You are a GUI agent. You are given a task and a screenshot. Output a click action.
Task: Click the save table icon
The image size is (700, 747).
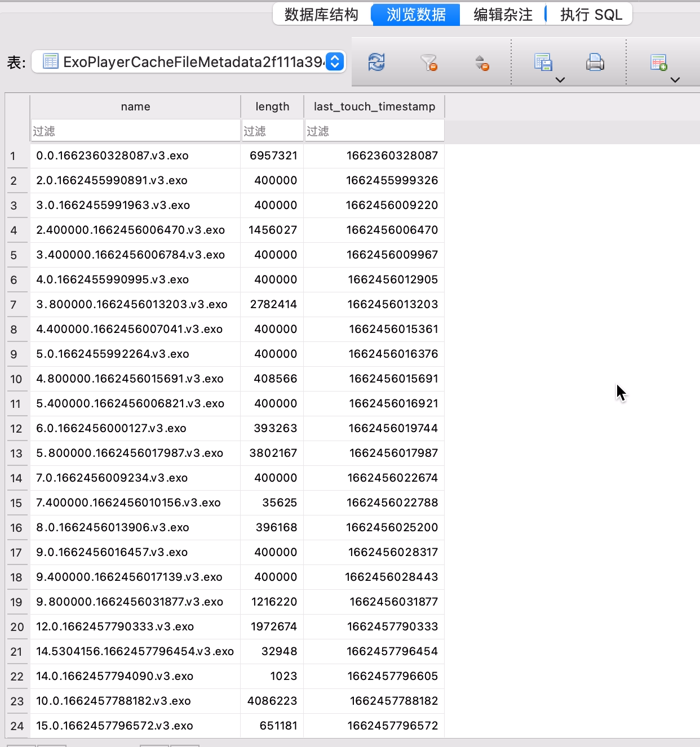point(543,62)
